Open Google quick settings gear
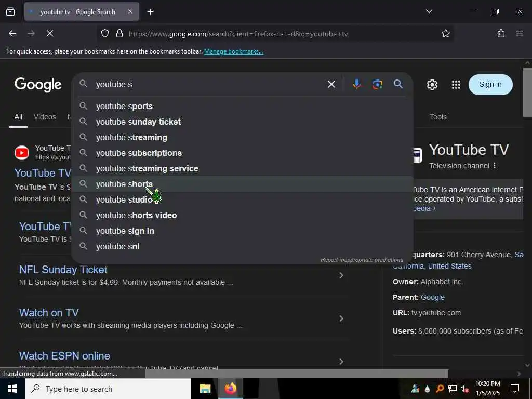The width and height of the screenshot is (532, 399). [432, 85]
